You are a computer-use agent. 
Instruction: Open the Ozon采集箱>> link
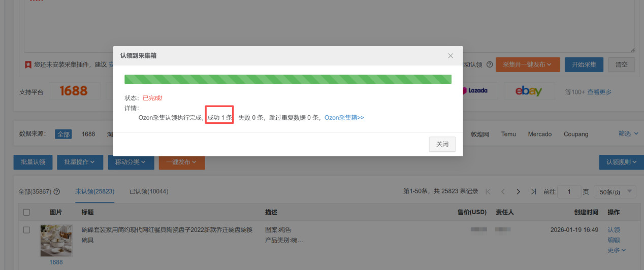click(344, 118)
